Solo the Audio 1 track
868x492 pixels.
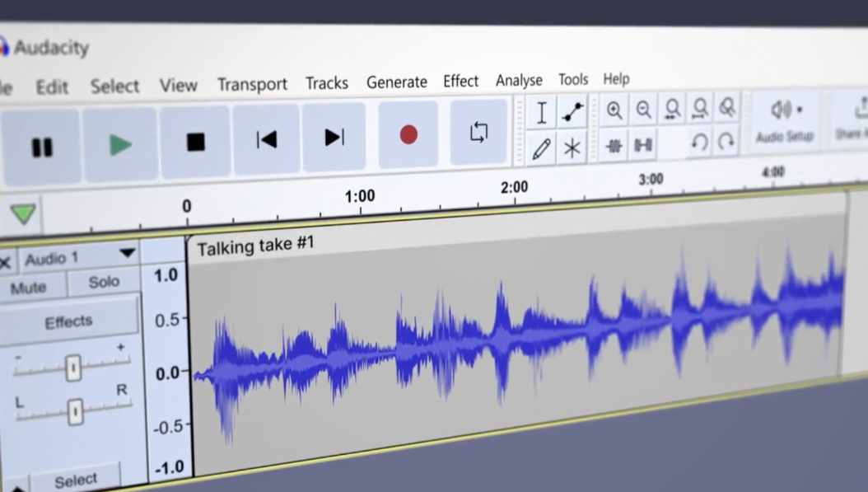pos(104,282)
